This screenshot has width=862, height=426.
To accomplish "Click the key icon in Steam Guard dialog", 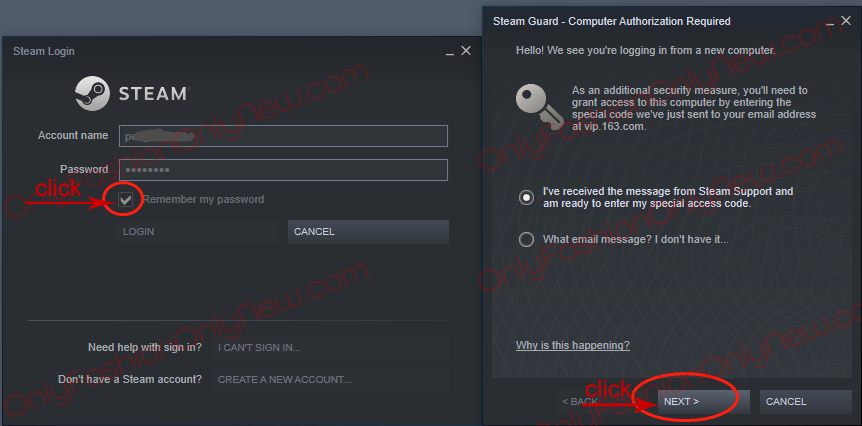I will tap(539, 108).
